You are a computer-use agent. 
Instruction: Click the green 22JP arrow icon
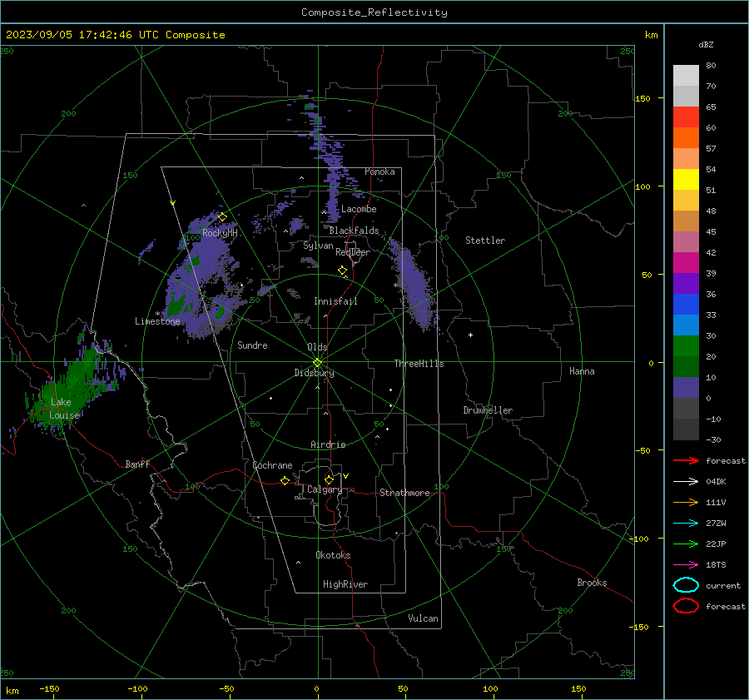tap(686, 544)
